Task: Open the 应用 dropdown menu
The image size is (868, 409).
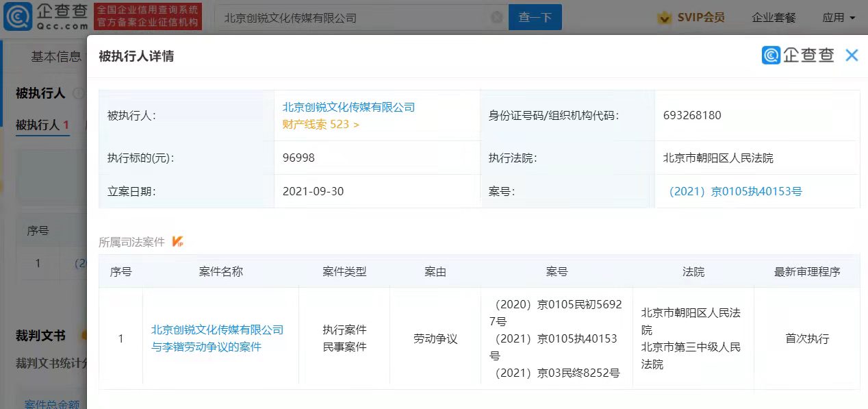Action: [839, 18]
